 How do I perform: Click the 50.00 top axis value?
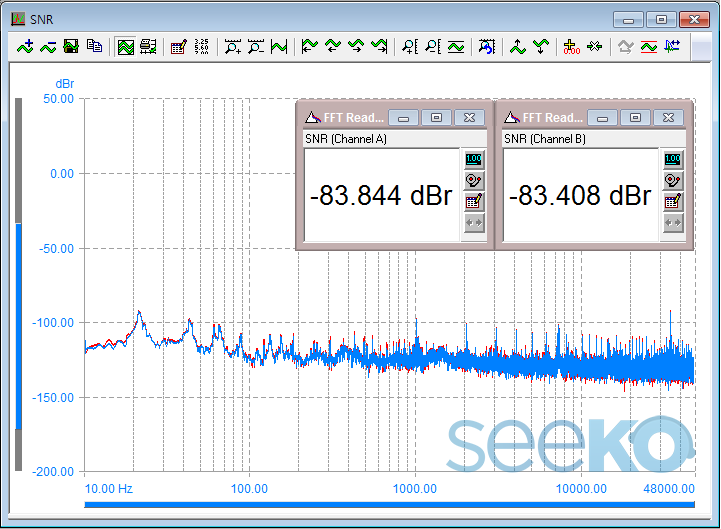click(x=58, y=99)
